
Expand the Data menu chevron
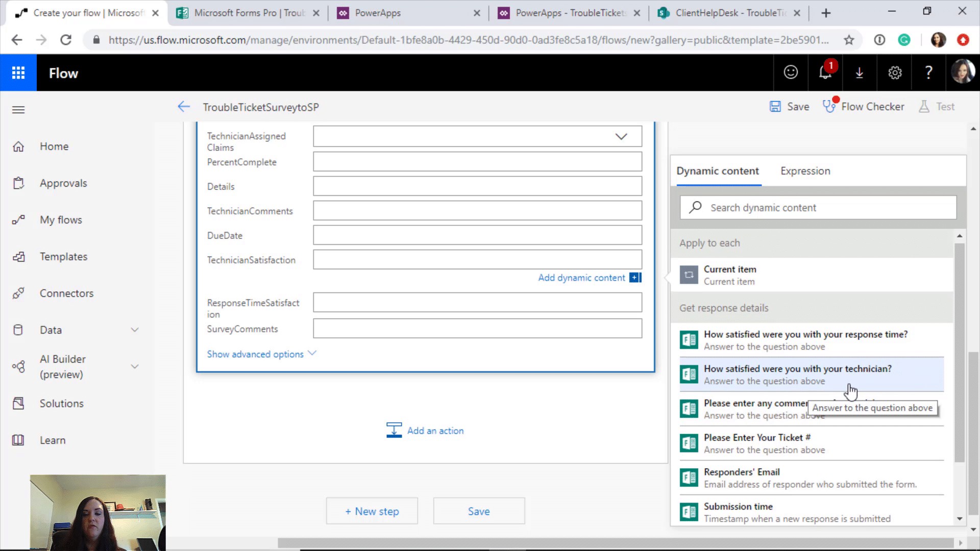point(135,330)
